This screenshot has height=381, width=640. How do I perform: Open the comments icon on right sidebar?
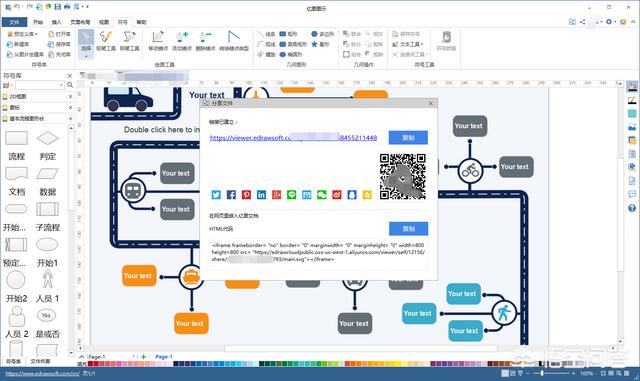point(632,194)
